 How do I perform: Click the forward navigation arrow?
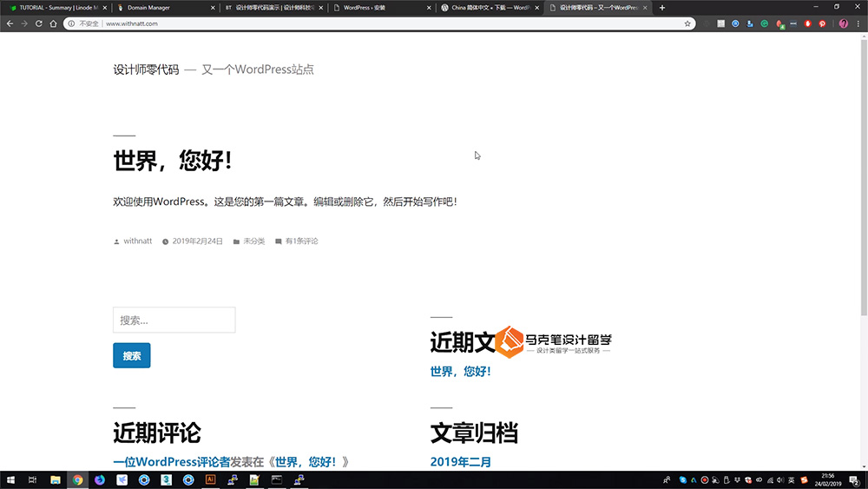click(x=24, y=23)
